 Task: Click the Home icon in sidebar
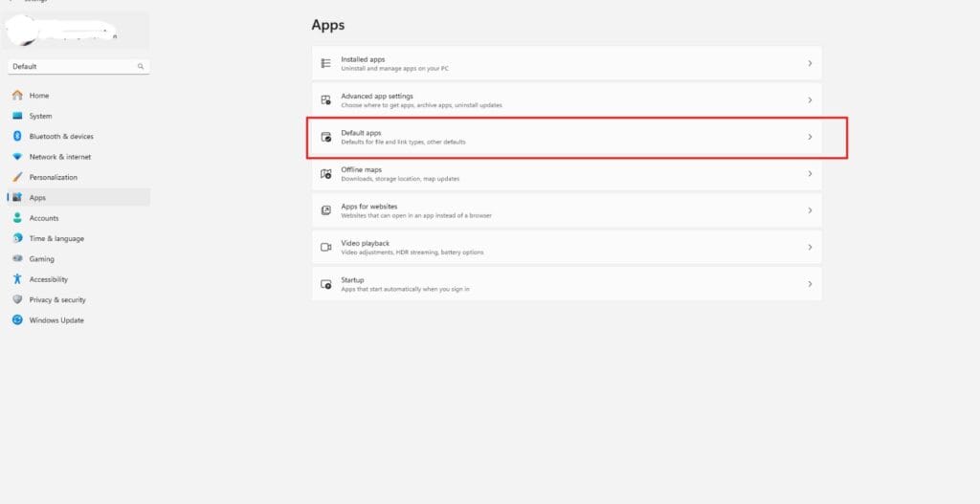click(x=17, y=96)
